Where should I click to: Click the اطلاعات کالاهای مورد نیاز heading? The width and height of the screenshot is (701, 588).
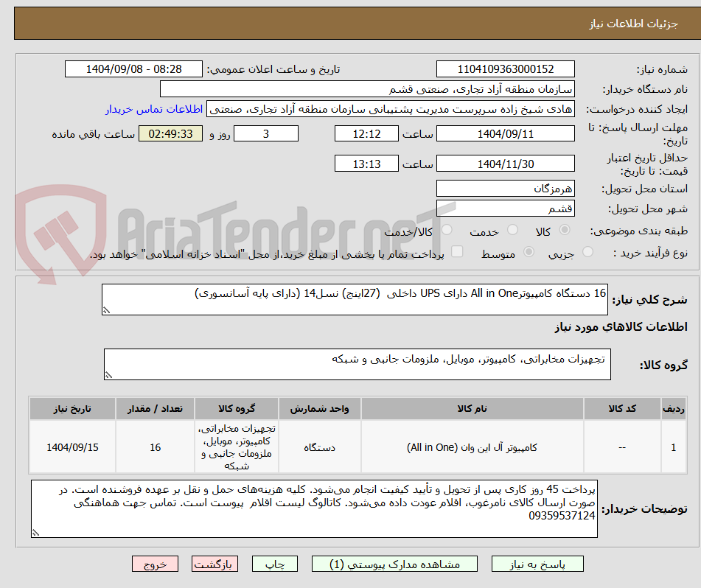(x=621, y=327)
